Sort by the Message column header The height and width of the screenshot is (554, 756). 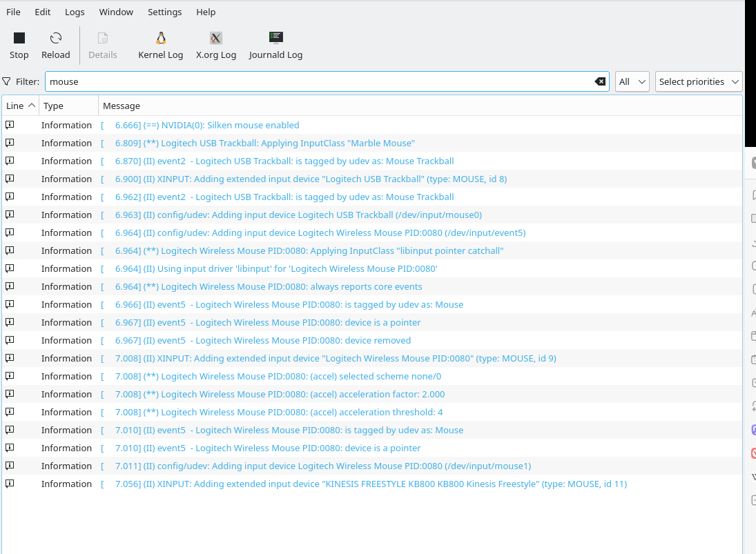pos(420,106)
